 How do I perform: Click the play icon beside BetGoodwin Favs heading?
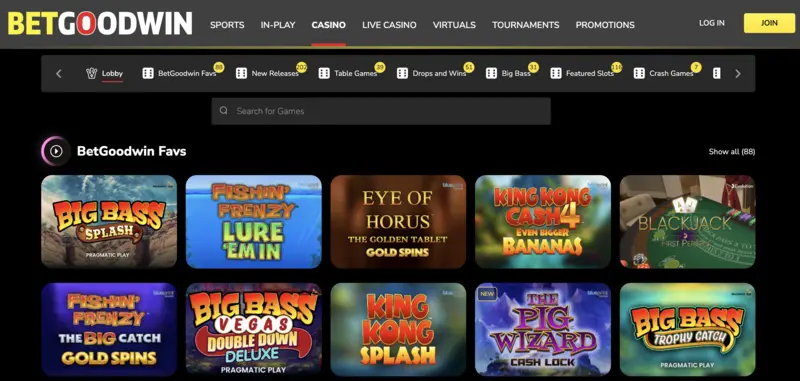coord(56,151)
